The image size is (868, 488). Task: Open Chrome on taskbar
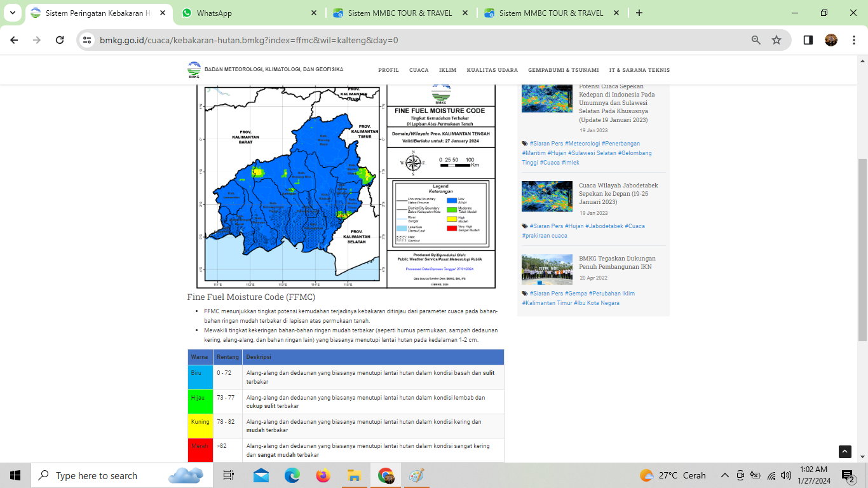point(386,475)
